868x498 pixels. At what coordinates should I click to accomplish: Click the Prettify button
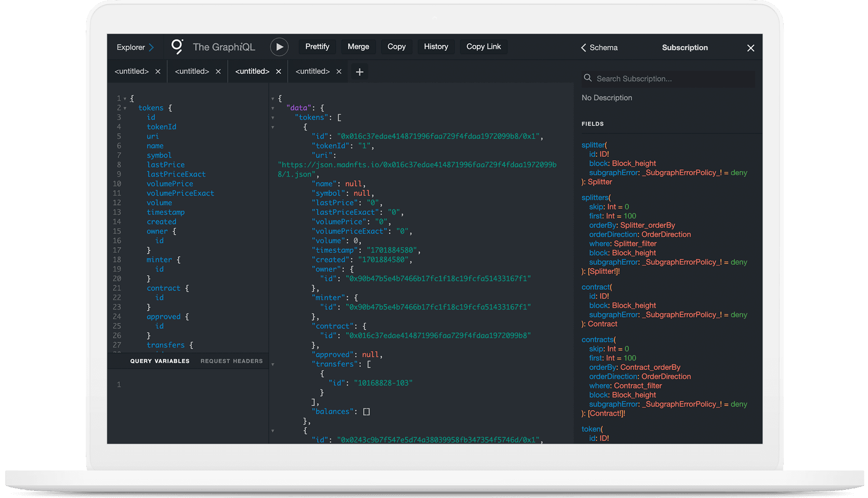pyautogui.click(x=317, y=46)
